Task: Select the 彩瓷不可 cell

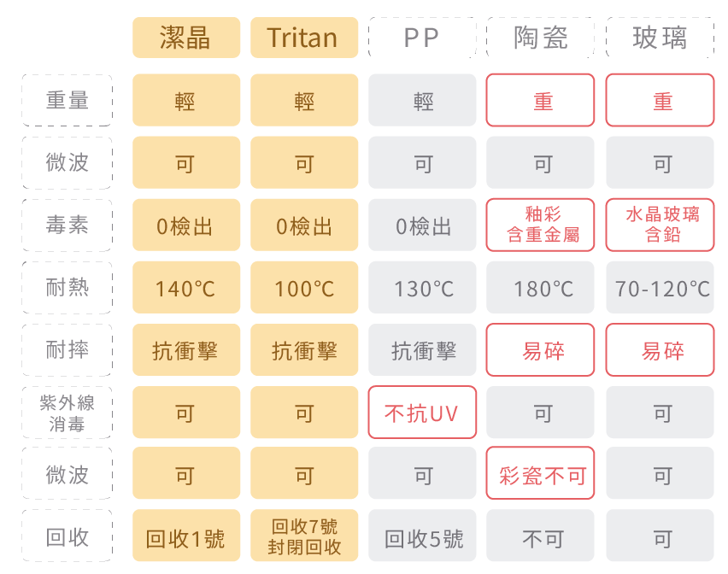Action: click(541, 475)
